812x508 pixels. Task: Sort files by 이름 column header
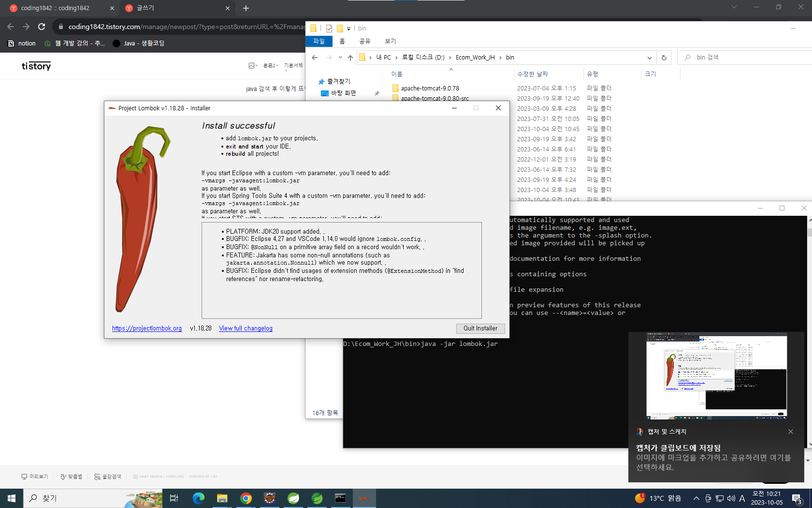tap(397, 74)
